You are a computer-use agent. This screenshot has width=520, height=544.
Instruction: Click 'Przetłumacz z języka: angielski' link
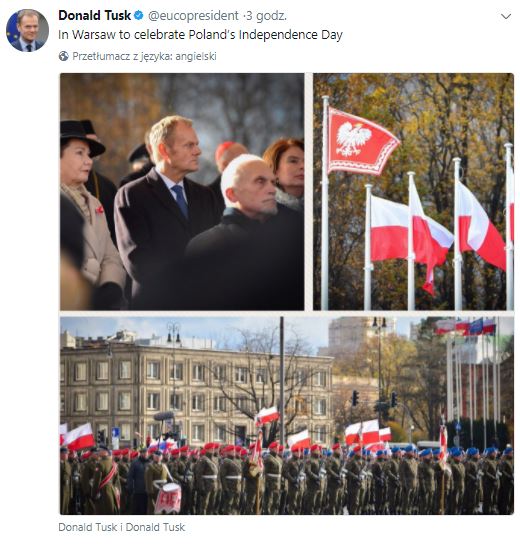[x=144, y=56]
